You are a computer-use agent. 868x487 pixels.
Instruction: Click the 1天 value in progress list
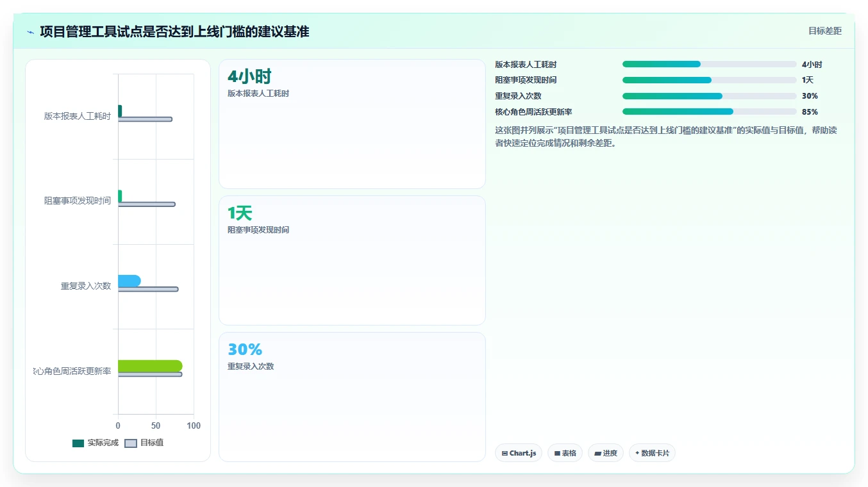808,80
